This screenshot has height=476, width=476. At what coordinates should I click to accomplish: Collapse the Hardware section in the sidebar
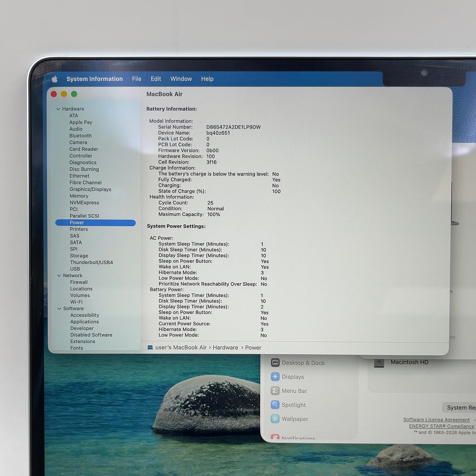[x=58, y=109]
